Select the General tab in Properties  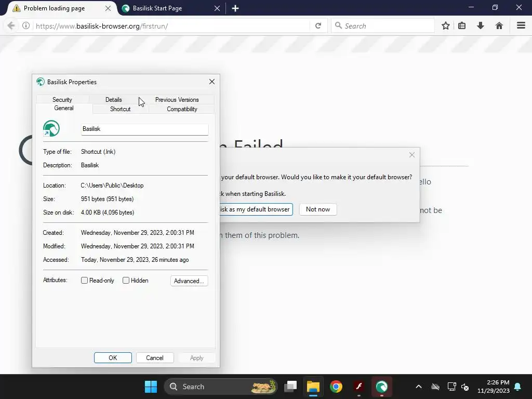point(64,108)
